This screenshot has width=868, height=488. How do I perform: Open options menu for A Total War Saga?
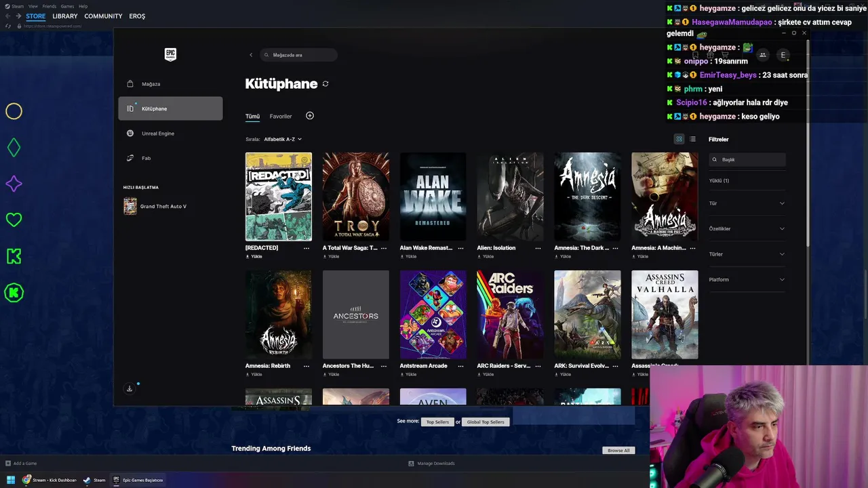(x=384, y=248)
